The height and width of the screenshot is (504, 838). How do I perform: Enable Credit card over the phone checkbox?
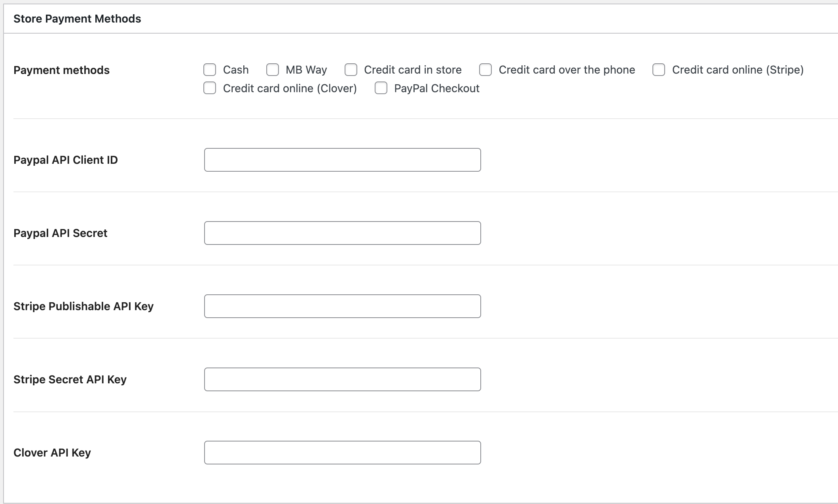click(x=485, y=70)
